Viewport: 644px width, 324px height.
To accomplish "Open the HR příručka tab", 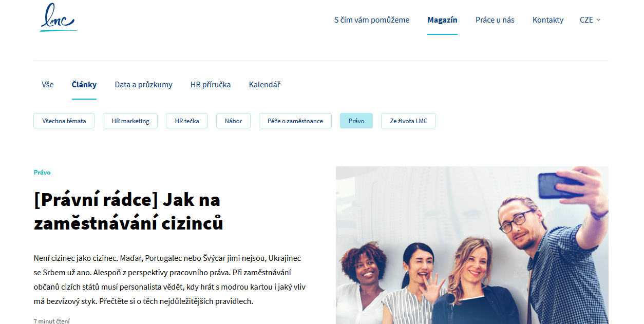I will pos(211,85).
